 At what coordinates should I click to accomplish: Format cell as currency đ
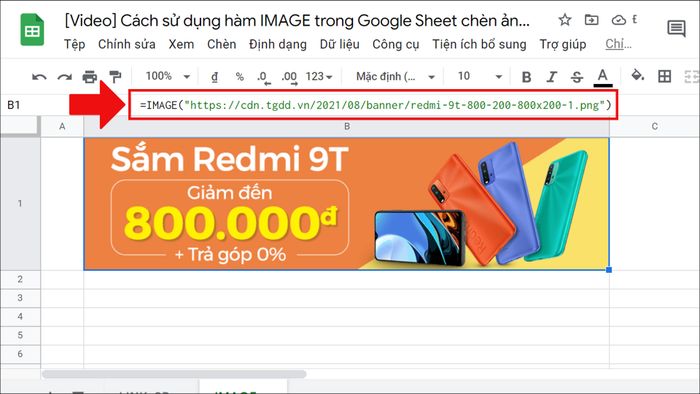click(215, 77)
